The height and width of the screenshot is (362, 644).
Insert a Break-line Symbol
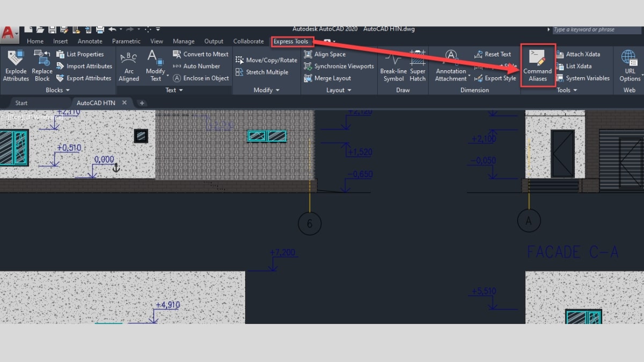tap(393, 66)
